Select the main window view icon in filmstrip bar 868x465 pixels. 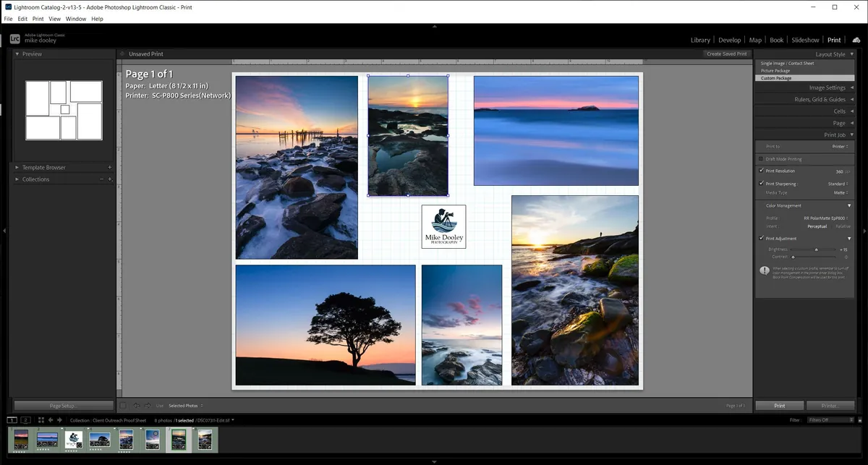pyautogui.click(x=12, y=420)
